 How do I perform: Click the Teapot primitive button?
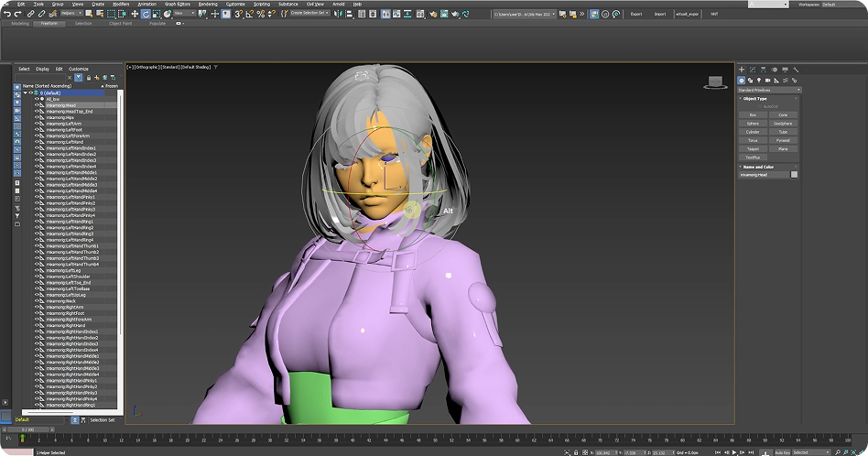pos(753,148)
